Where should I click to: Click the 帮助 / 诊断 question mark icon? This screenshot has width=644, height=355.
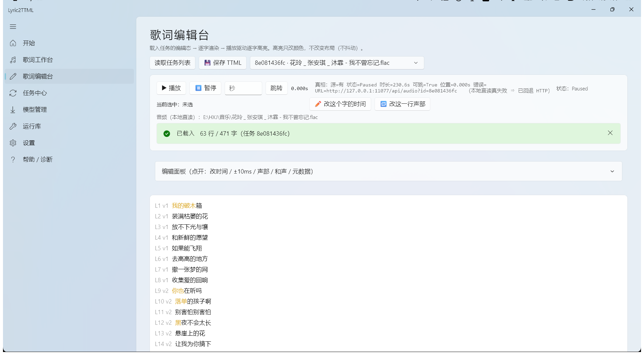13,160
